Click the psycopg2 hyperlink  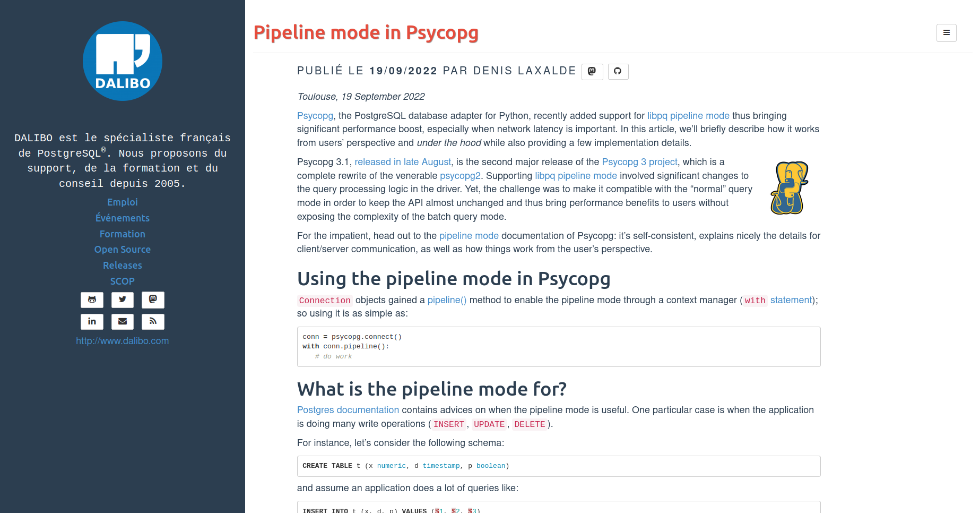pyautogui.click(x=460, y=176)
